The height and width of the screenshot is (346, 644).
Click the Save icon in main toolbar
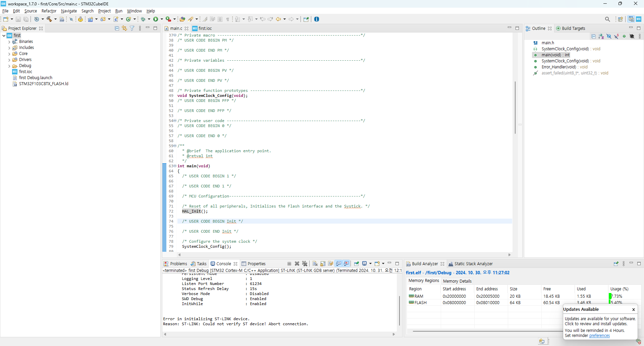(18, 19)
